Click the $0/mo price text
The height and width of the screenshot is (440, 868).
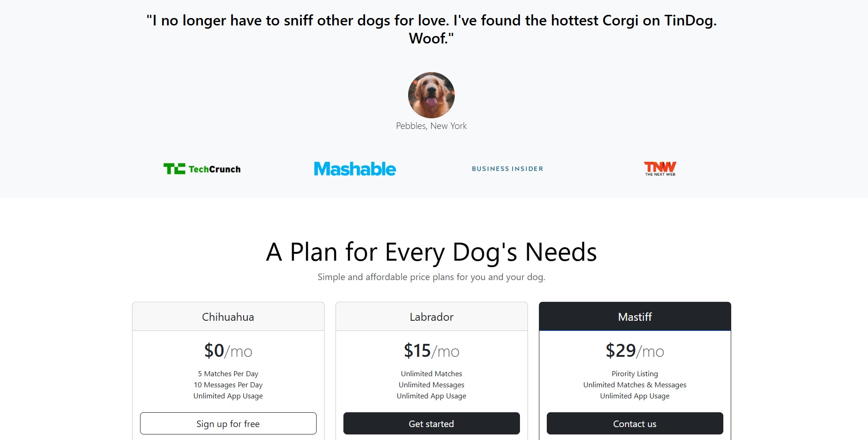click(x=228, y=351)
